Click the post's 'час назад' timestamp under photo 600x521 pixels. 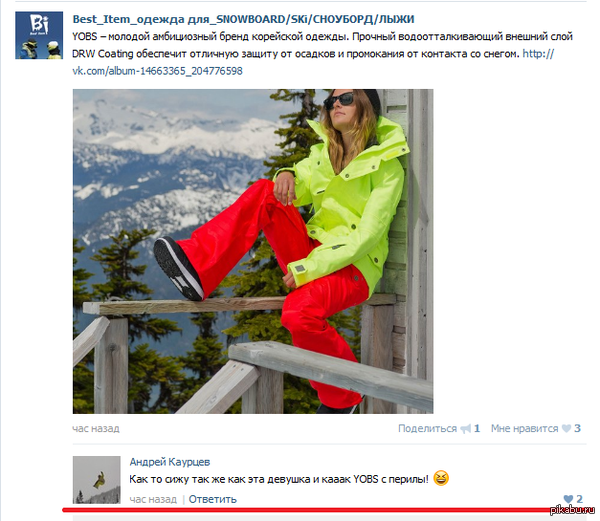(x=96, y=428)
